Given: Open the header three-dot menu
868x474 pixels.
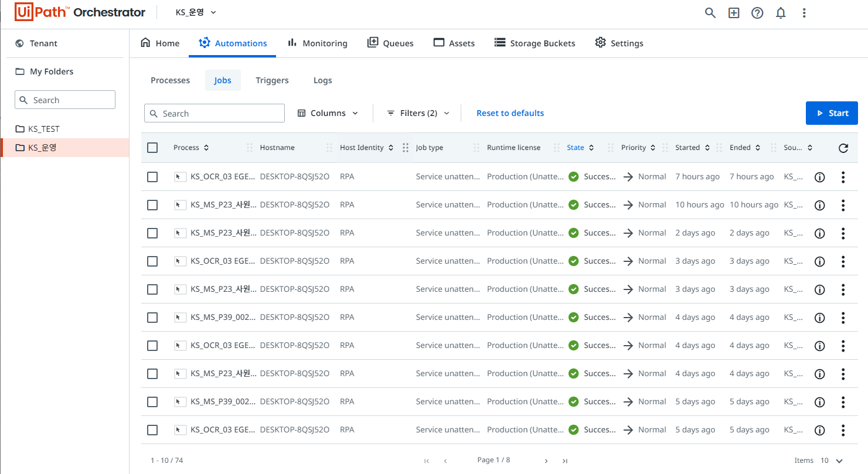Looking at the screenshot, I should point(804,13).
